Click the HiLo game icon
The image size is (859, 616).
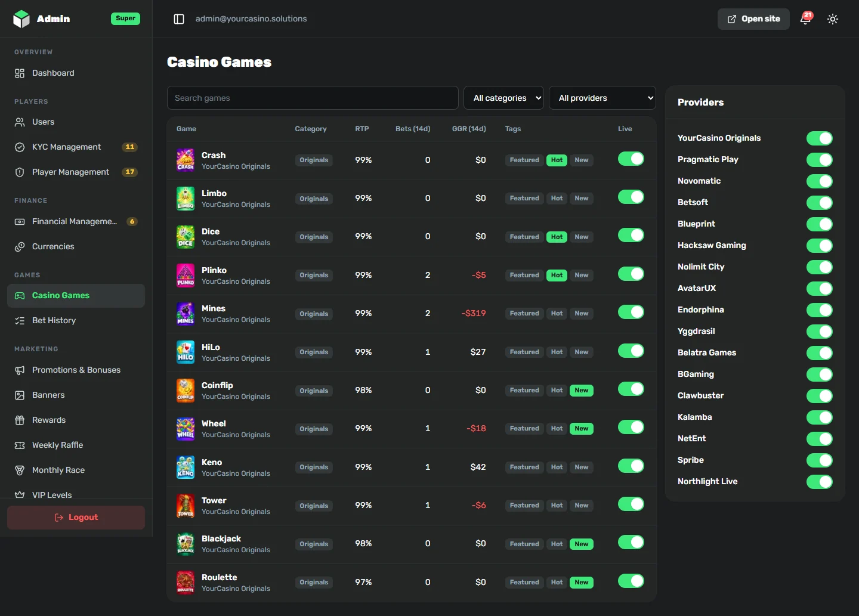click(186, 352)
